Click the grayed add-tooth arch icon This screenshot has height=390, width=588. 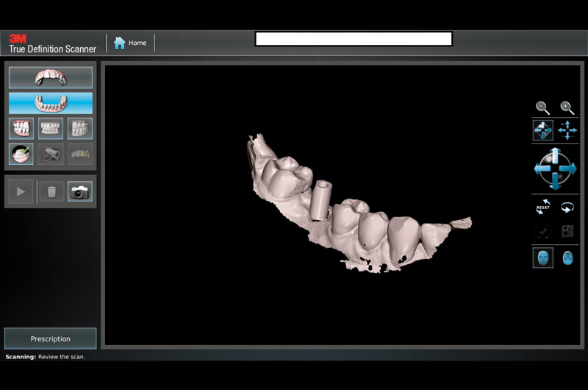point(80,154)
